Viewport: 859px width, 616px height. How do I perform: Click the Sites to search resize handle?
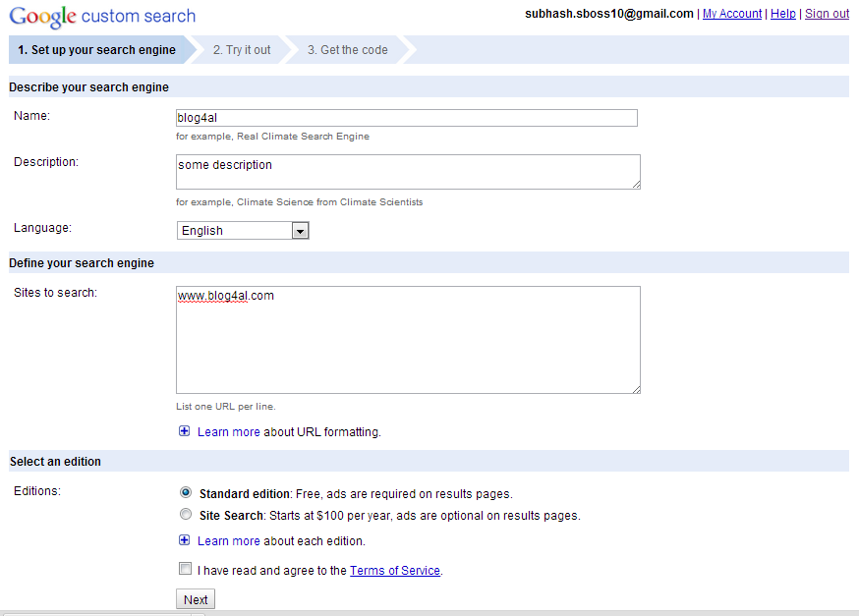(x=636, y=389)
